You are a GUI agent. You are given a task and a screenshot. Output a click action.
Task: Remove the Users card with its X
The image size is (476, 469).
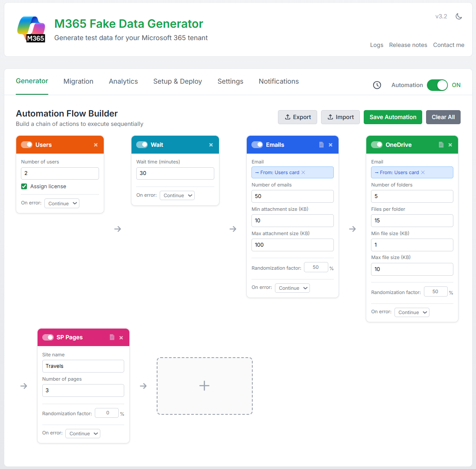pyautogui.click(x=96, y=145)
